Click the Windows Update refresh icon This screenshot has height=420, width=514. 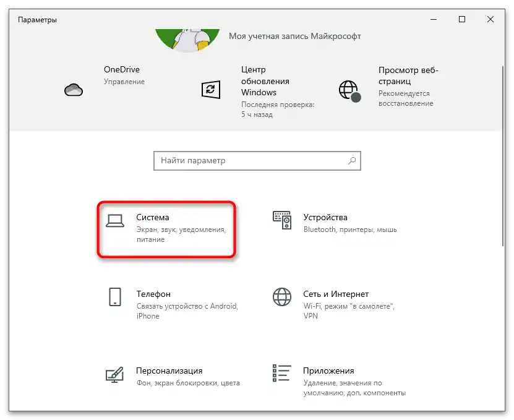pyautogui.click(x=210, y=90)
